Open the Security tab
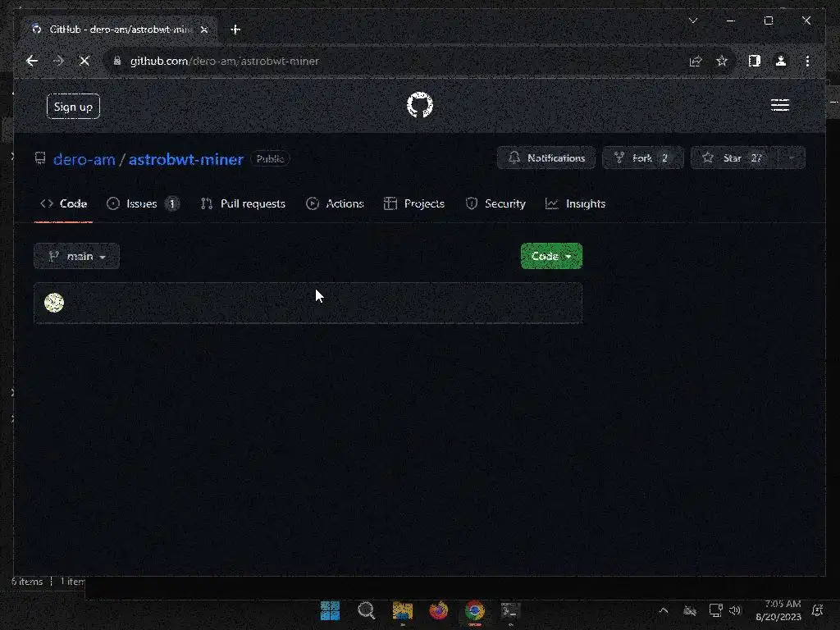 pos(495,203)
